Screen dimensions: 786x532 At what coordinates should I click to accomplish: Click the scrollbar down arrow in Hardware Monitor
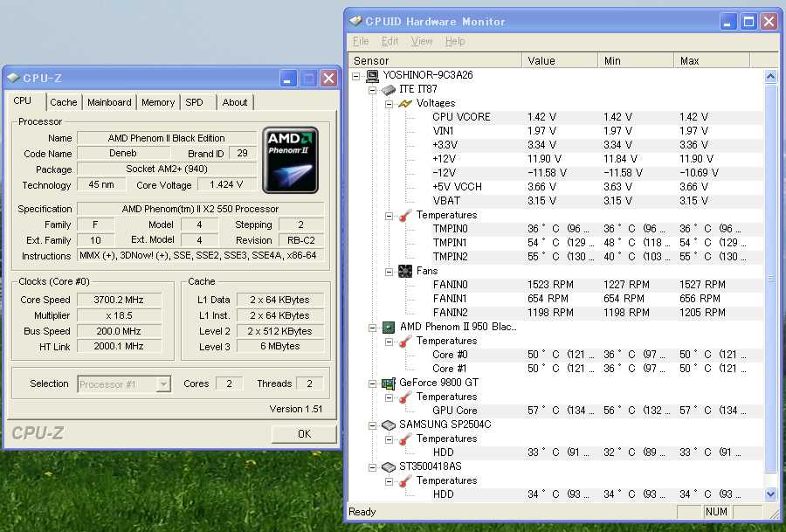[x=770, y=494]
